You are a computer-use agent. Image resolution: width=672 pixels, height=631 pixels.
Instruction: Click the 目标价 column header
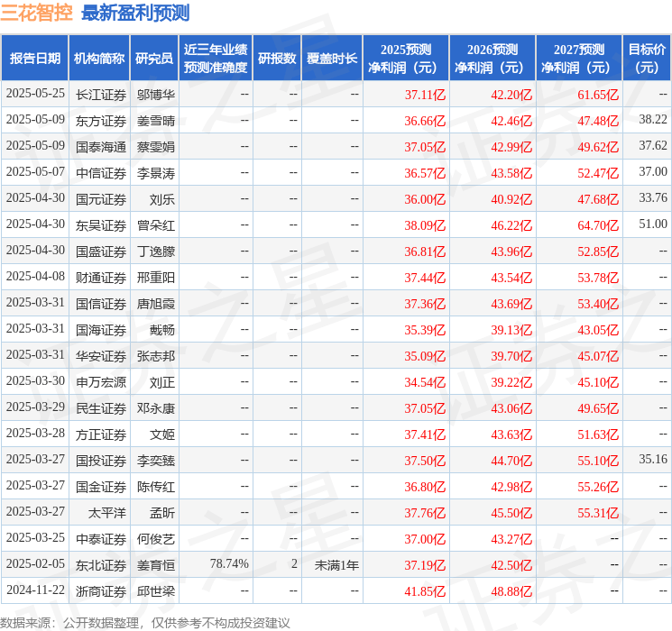pos(647,59)
